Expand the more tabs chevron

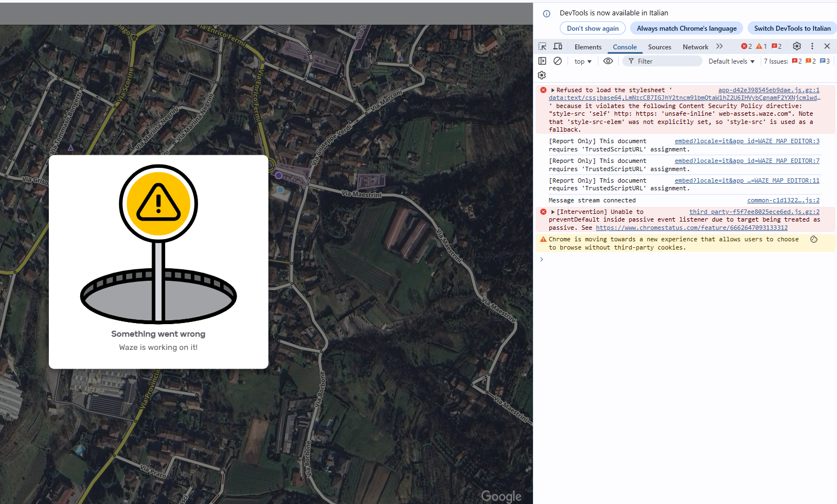[720, 47]
